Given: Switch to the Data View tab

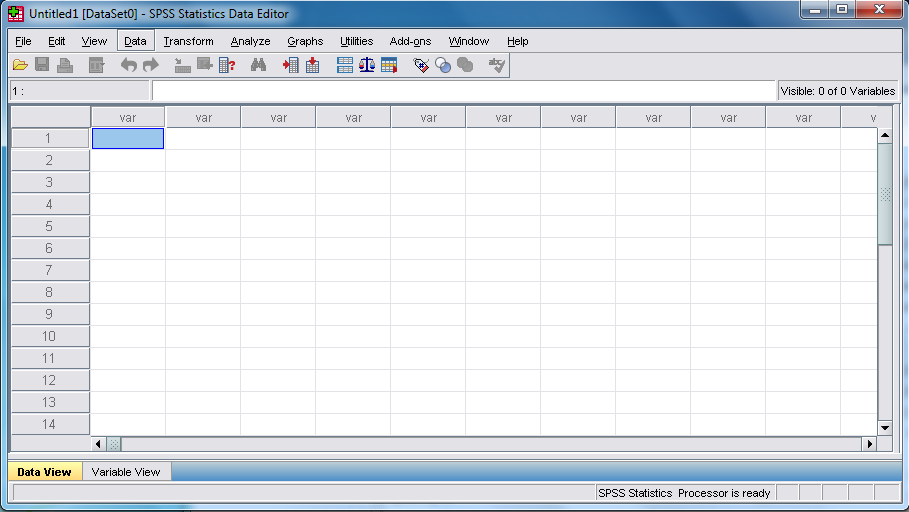Looking at the screenshot, I should coord(45,471).
